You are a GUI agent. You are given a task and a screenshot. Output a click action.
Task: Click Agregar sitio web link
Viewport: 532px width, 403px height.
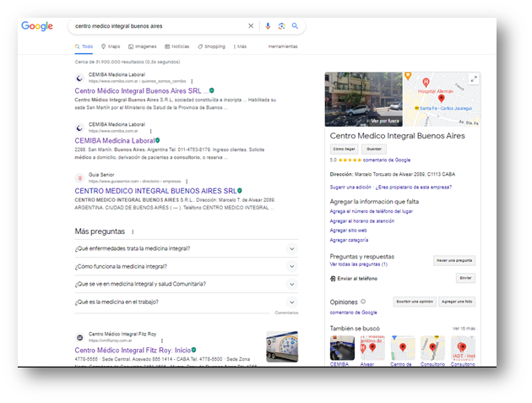pyautogui.click(x=348, y=230)
